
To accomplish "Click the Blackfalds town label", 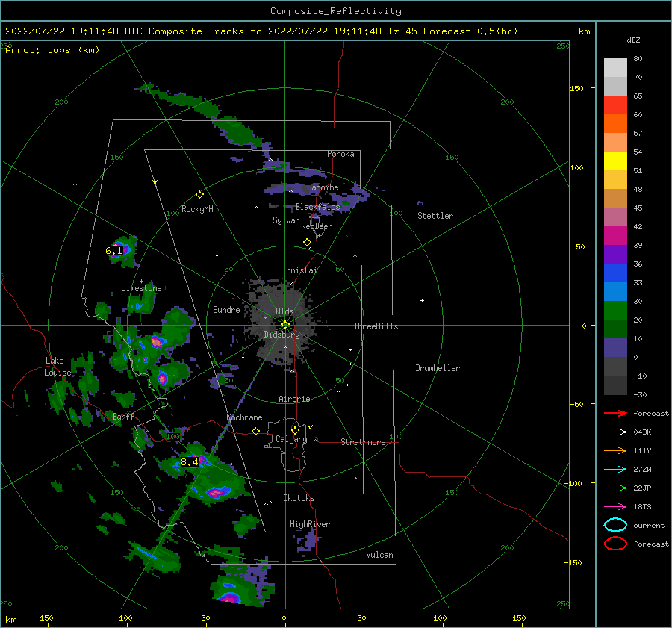I will 317,207.
